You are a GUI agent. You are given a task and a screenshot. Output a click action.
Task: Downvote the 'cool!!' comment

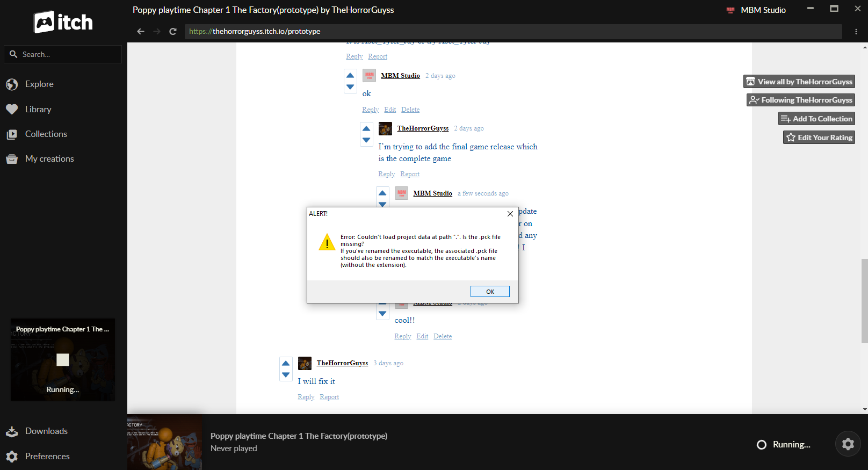382,314
